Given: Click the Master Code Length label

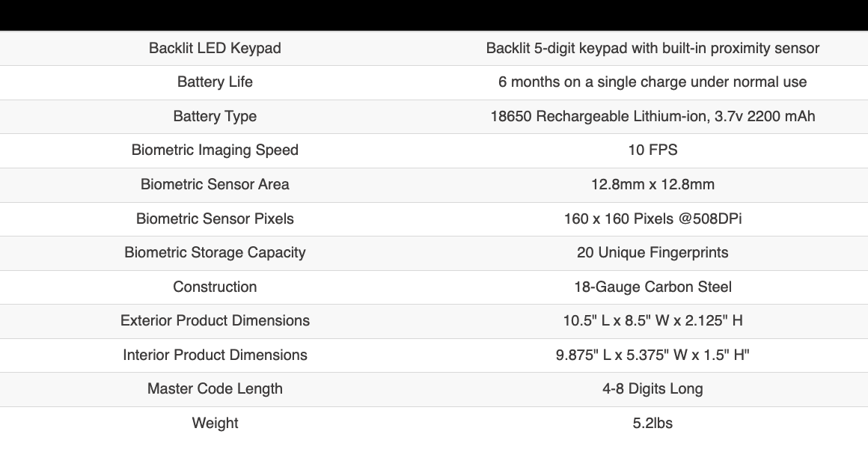Looking at the screenshot, I should 215,388.
